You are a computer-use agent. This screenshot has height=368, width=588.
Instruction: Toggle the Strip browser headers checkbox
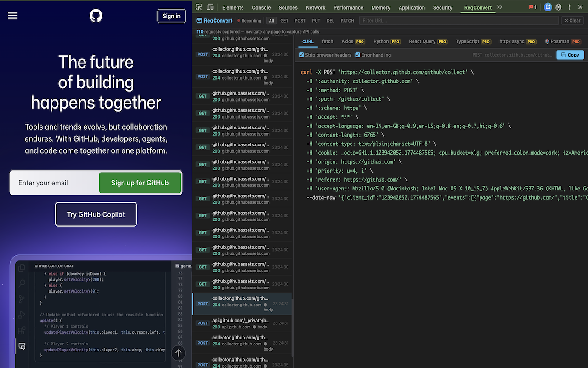pyautogui.click(x=301, y=55)
